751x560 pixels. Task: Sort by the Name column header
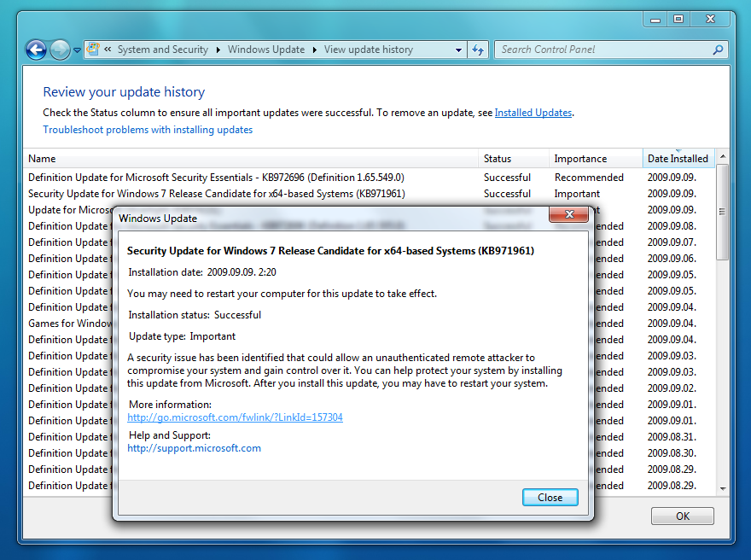[x=251, y=159]
